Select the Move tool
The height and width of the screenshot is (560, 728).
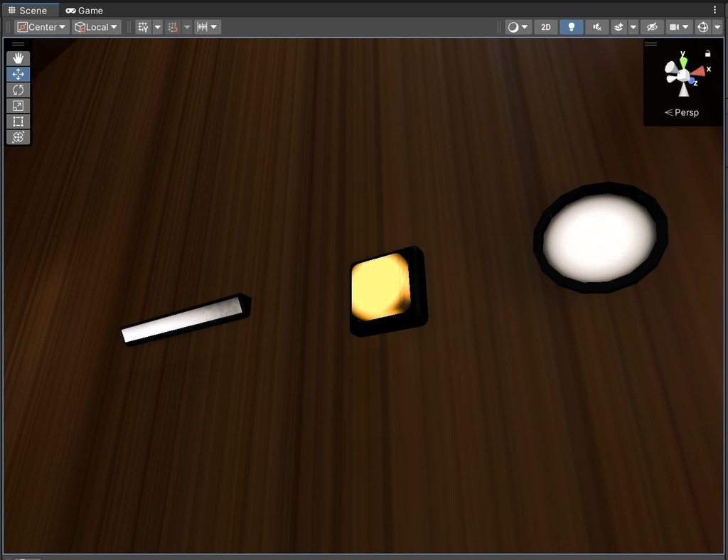tap(18, 74)
